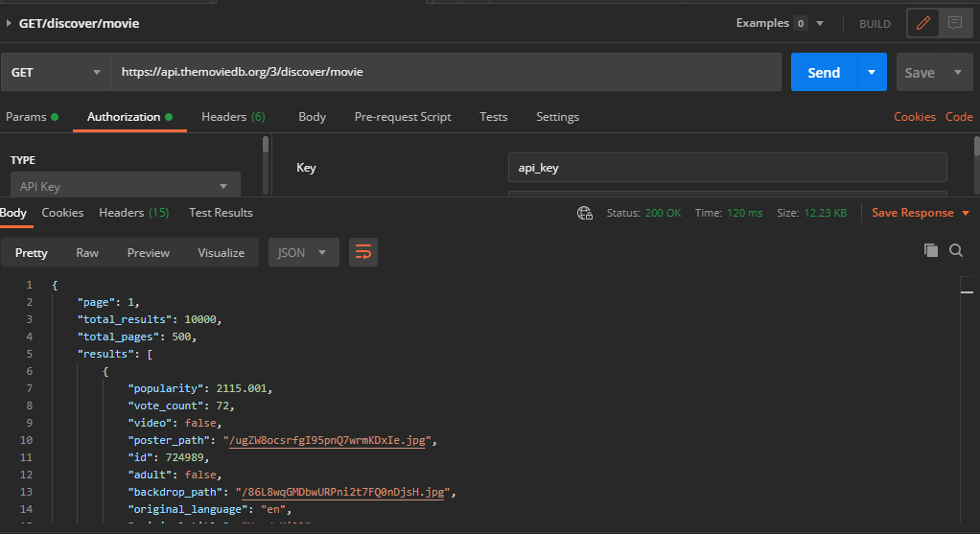Toggle line wrap icon in response toolbar
The height and width of the screenshot is (534, 980).
click(363, 252)
